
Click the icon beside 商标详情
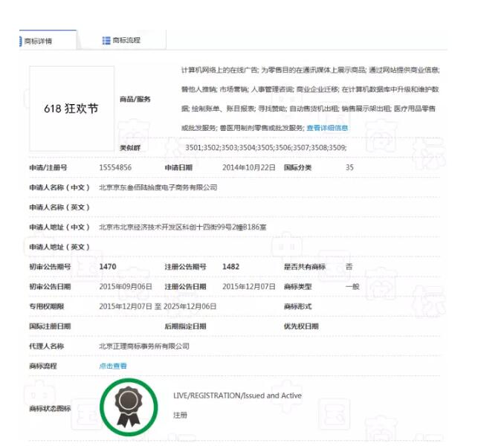(x=21, y=41)
